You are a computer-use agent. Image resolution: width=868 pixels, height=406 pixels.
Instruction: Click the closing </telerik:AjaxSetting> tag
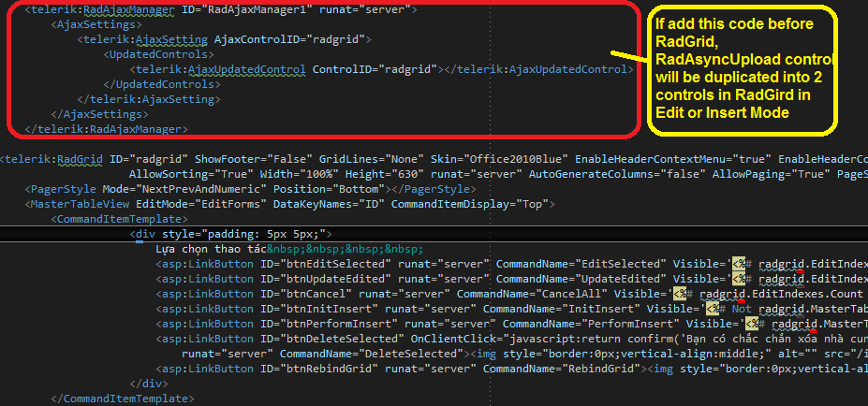click(149, 99)
